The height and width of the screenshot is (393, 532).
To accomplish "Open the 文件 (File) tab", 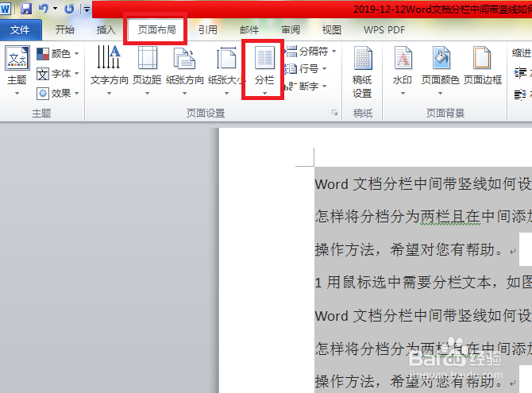I will click(20, 30).
